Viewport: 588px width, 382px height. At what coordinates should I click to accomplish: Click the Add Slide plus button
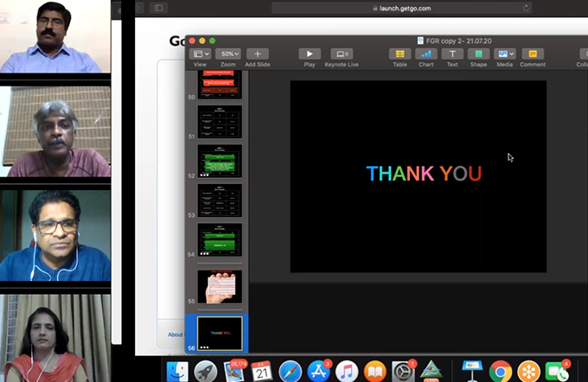point(258,54)
